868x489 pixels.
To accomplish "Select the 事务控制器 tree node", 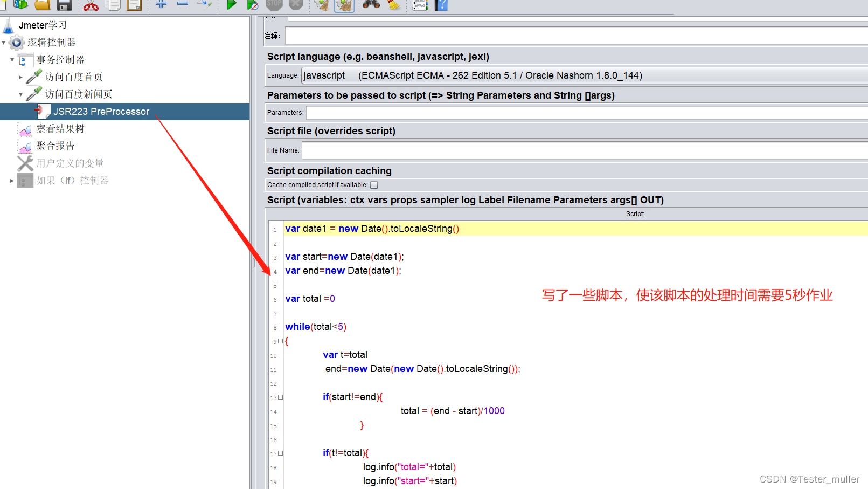I will click(60, 60).
